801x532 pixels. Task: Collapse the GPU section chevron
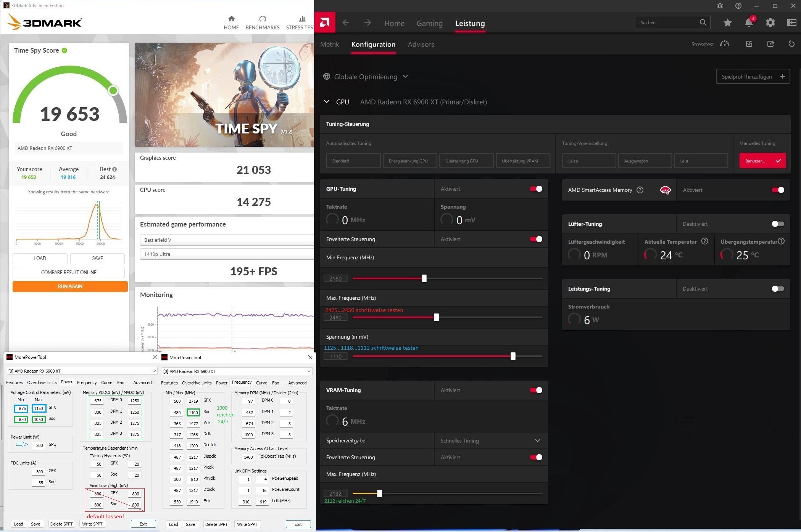pos(327,102)
